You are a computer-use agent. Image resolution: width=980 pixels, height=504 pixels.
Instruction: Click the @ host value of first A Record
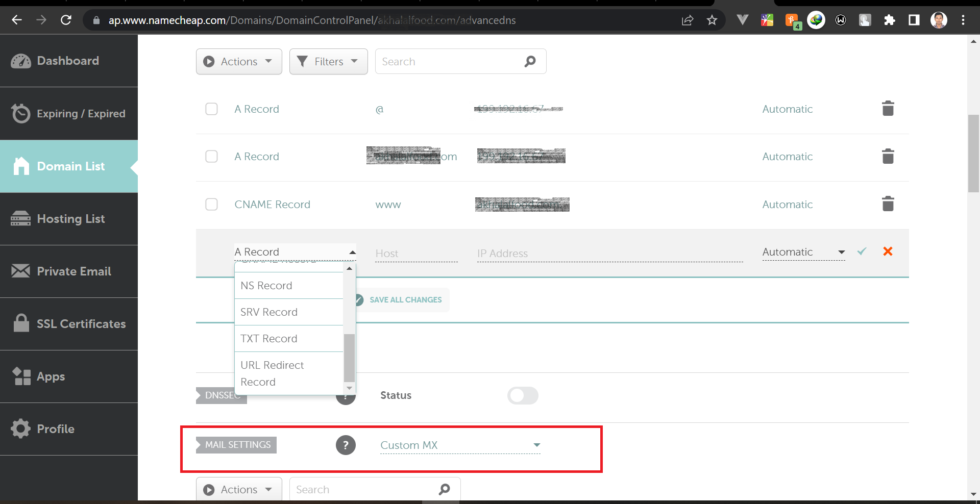(x=379, y=109)
